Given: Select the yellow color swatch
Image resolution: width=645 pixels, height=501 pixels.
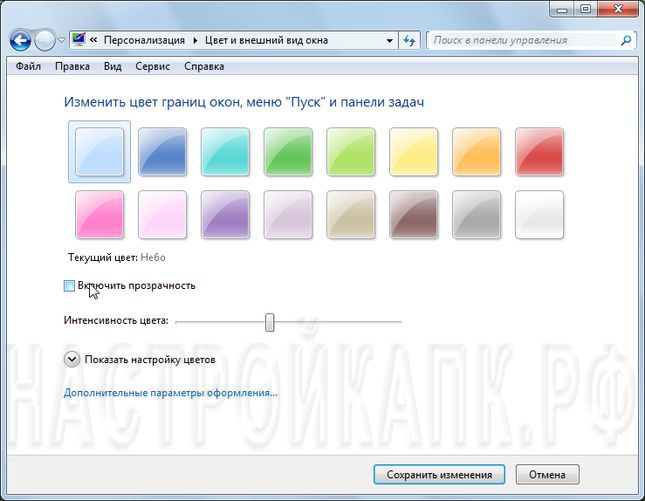Looking at the screenshot, I should [414, 152].
